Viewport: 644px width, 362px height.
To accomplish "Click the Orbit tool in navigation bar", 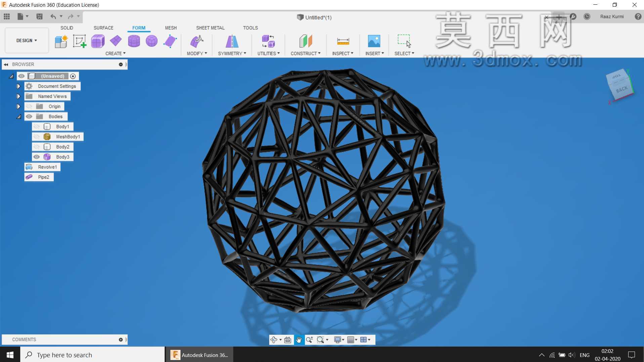I will (x=274, y=340).
